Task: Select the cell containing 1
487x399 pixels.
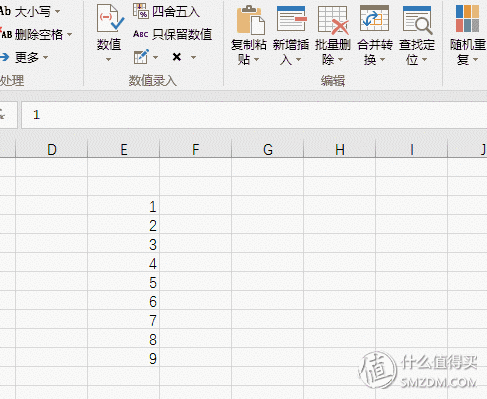Action: [124, 205]
